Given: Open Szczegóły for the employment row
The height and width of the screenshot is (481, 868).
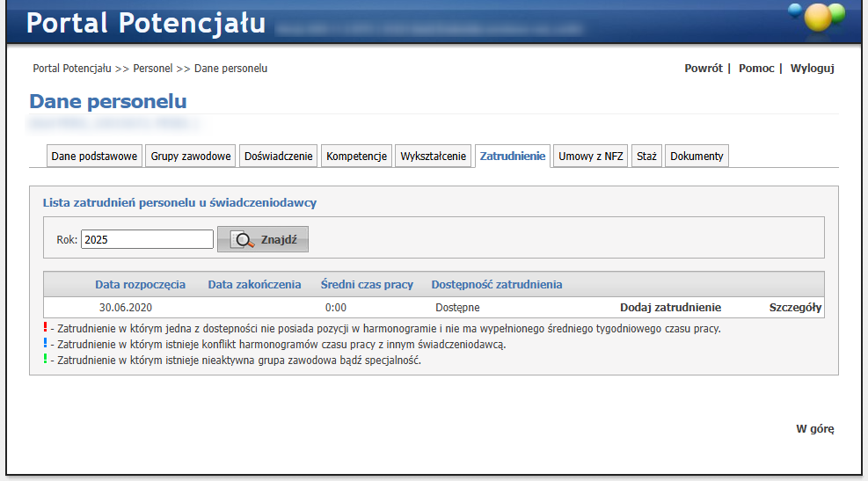Looking at the screenshot, I should coord(795,308).
